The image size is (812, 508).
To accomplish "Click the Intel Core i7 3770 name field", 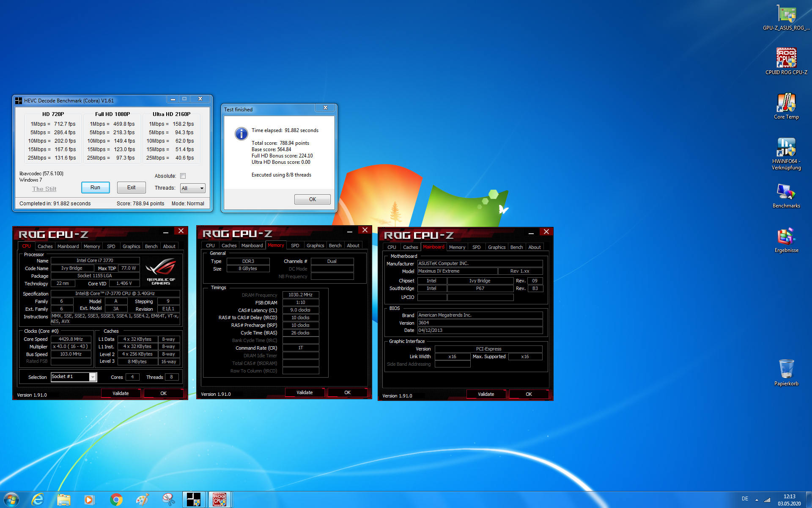I will (95, 260).
